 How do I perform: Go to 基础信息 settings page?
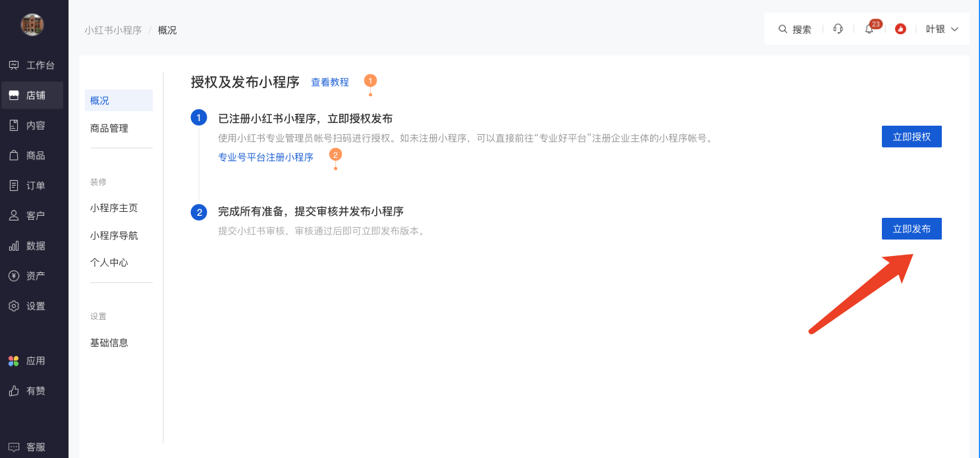click(109, 343)
